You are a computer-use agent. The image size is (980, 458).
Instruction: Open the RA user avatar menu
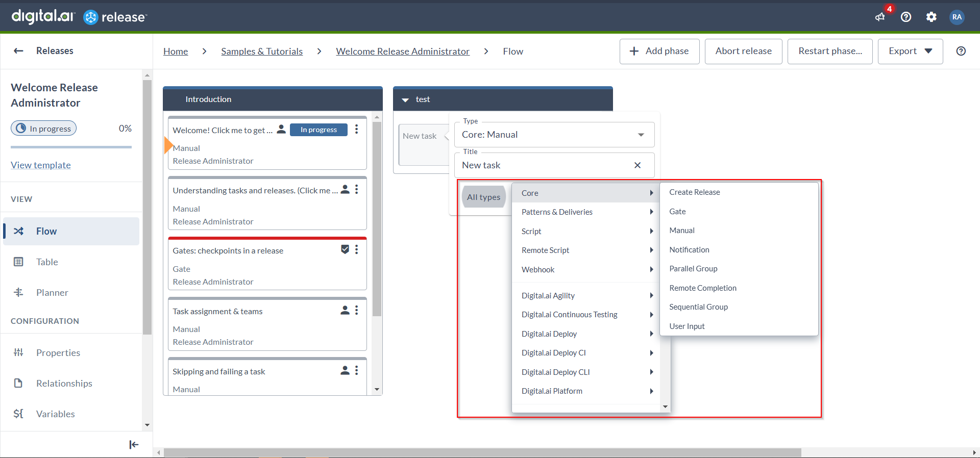pyautogui.click(x=957, y=17)
